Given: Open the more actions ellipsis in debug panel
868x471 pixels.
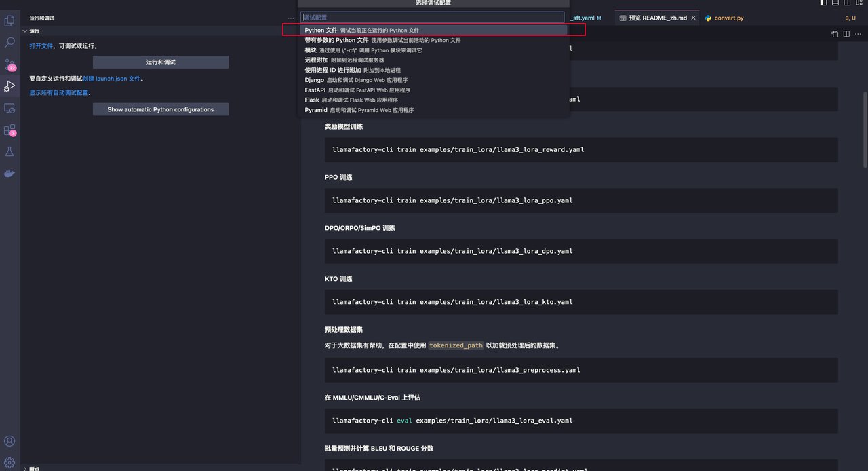Looking at the screenshot, I should (x=291, y=18).
